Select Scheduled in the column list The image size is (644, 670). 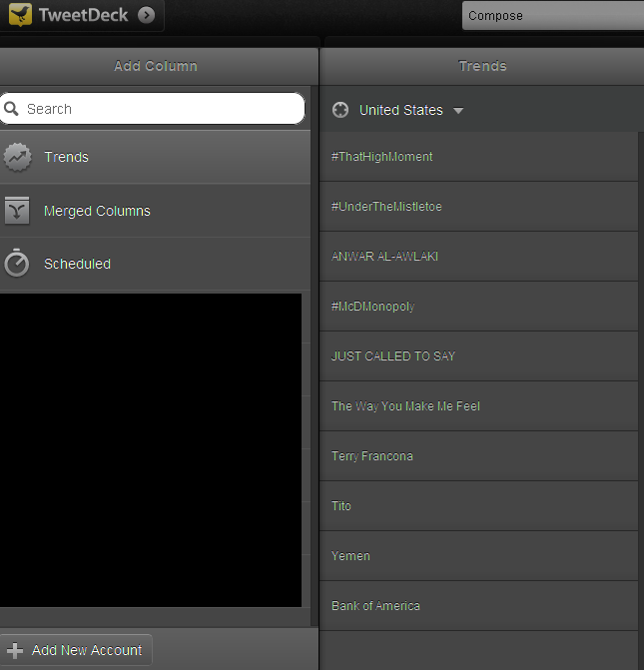point(155,264)
